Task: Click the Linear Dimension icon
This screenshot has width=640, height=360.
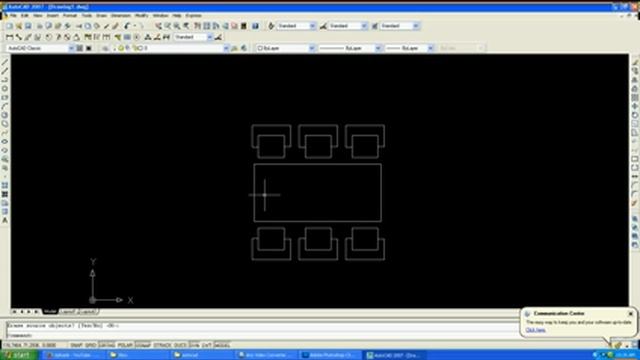Action: click(9, 37)
